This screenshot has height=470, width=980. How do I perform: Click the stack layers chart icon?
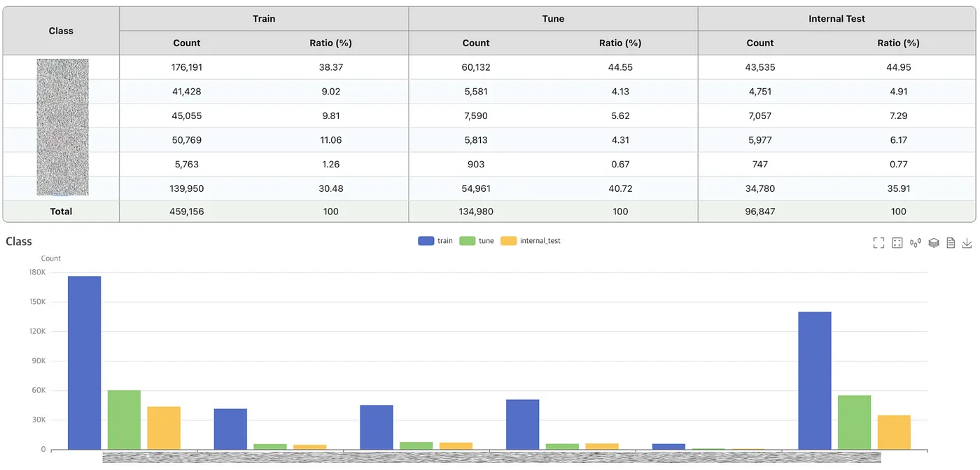click(933, 243)
